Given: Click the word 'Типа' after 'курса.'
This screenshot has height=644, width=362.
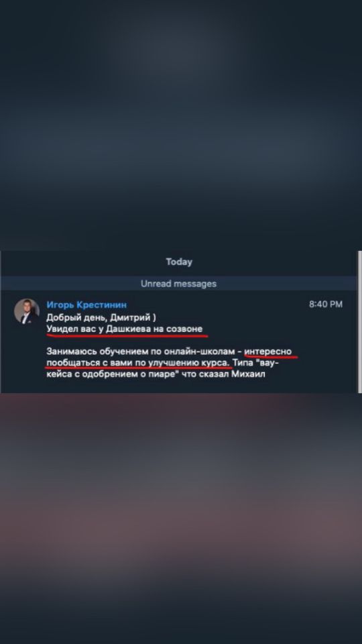Looking at the screenshot, I should 243,363.
